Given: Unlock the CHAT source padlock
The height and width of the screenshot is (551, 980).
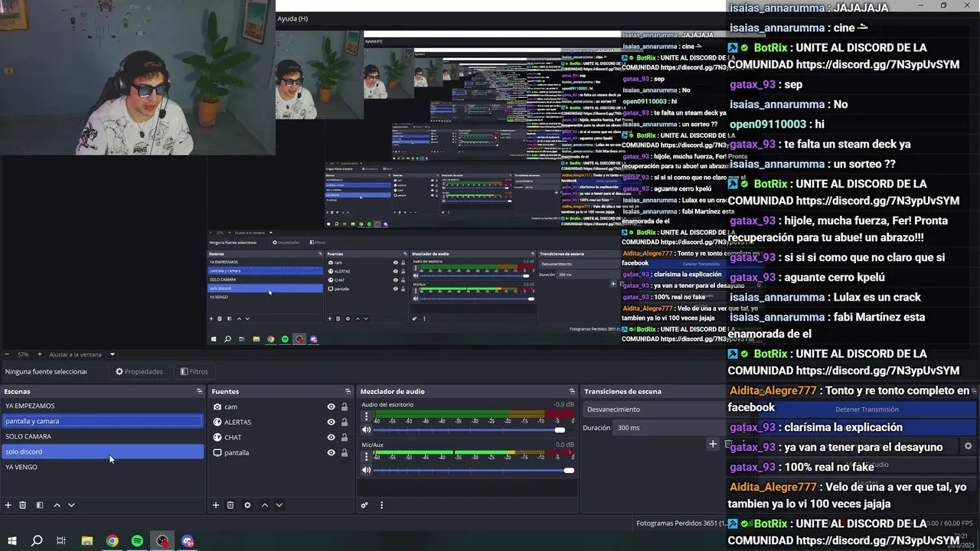Looking at the screenshot, I should click(345, 437).
